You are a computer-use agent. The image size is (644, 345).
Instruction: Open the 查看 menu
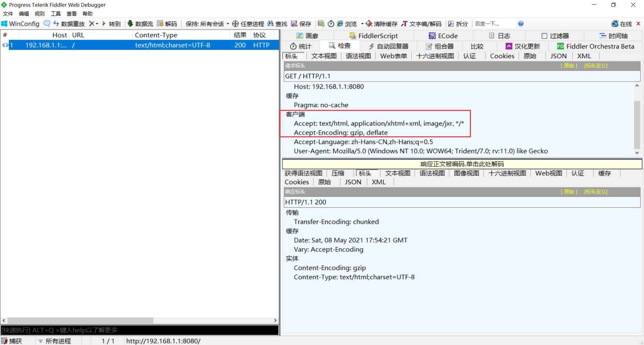(x=71, y=14)
